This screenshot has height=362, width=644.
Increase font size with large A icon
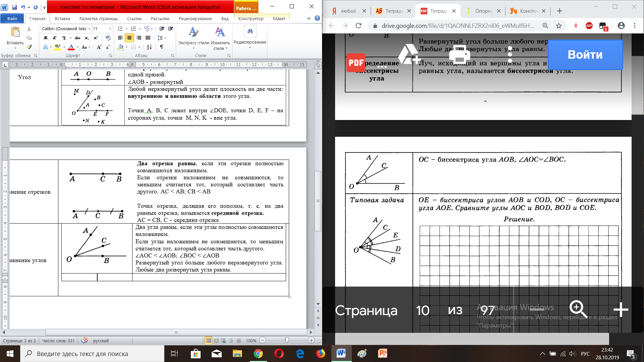[99, 47]
